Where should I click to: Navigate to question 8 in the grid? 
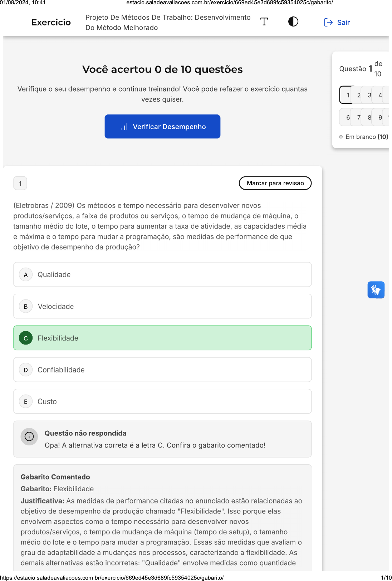[x=369, y=117]
